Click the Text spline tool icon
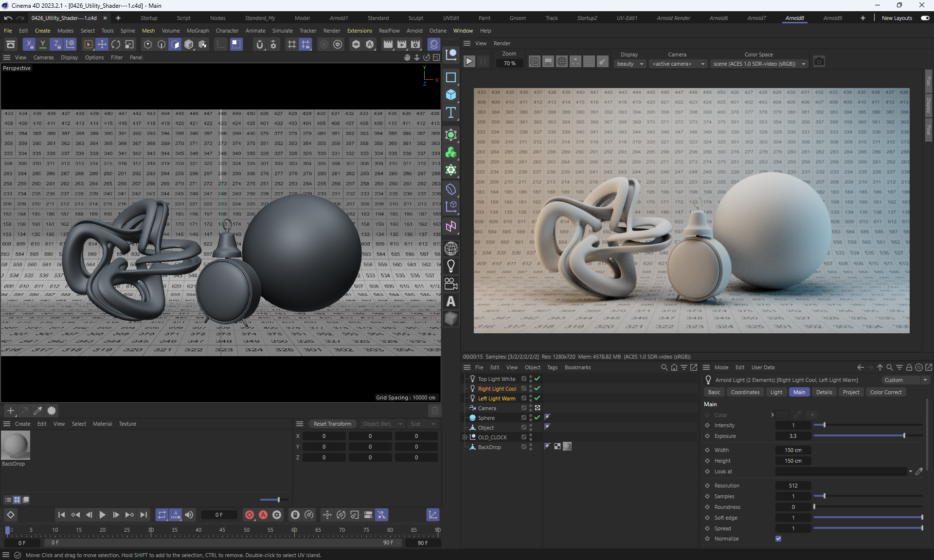934x560 pixels. tap(451, 112)
